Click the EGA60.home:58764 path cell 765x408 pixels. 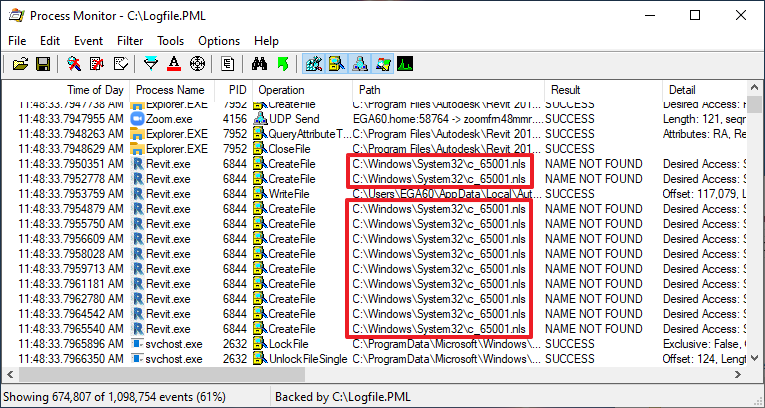click(x=448, y=119)
